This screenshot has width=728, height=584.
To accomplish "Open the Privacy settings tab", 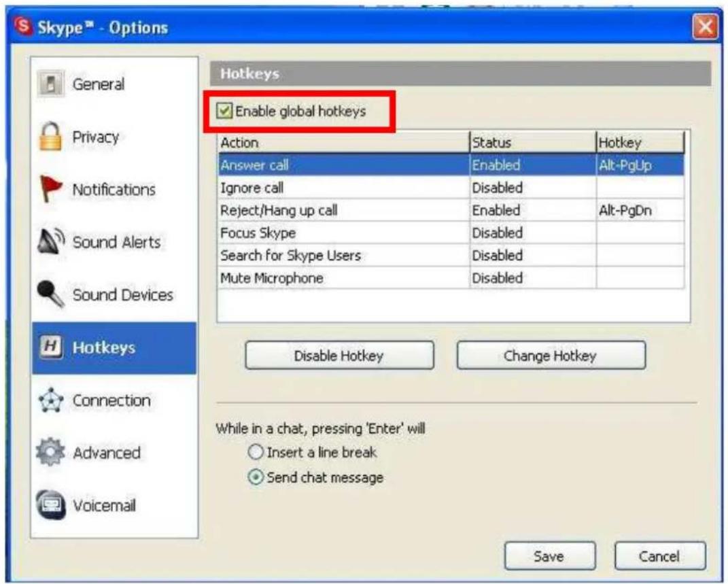I will coord(114,137).
